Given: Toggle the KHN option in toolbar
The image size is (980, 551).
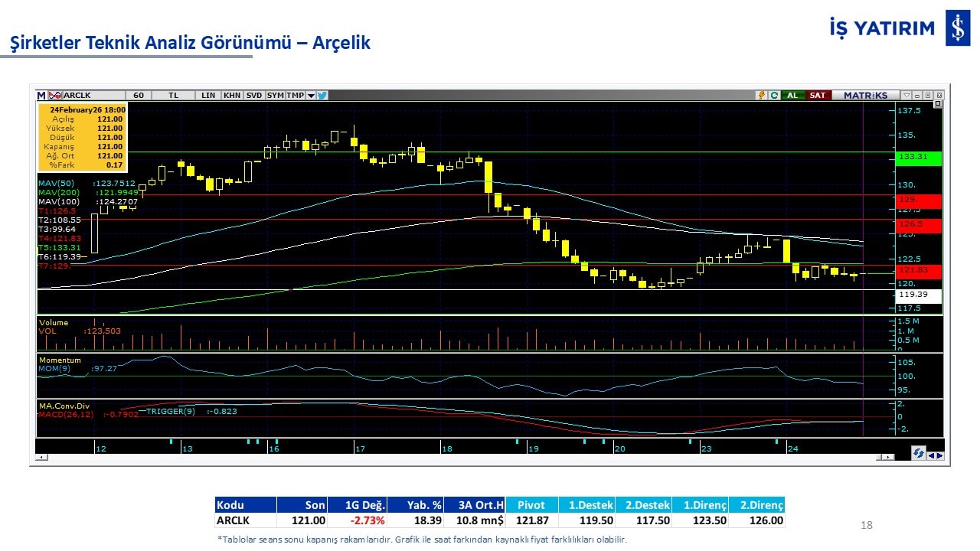Looking at the screenshot, I should [232, 96].
